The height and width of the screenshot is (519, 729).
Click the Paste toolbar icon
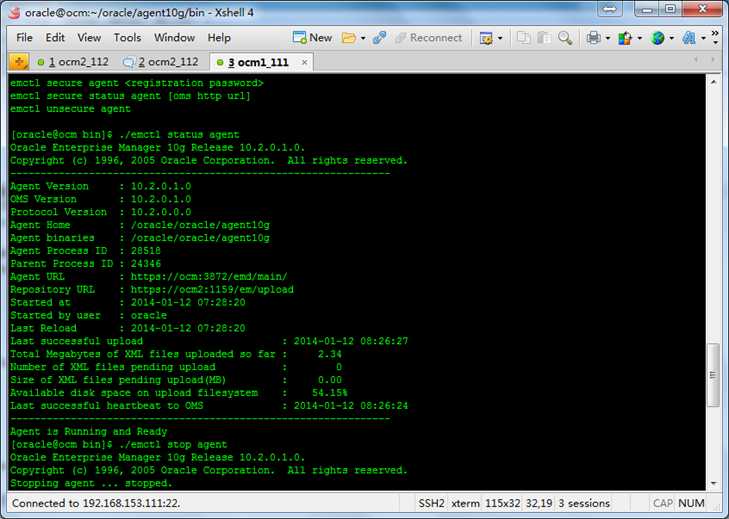pyautogui.click(x=544, y=38)
